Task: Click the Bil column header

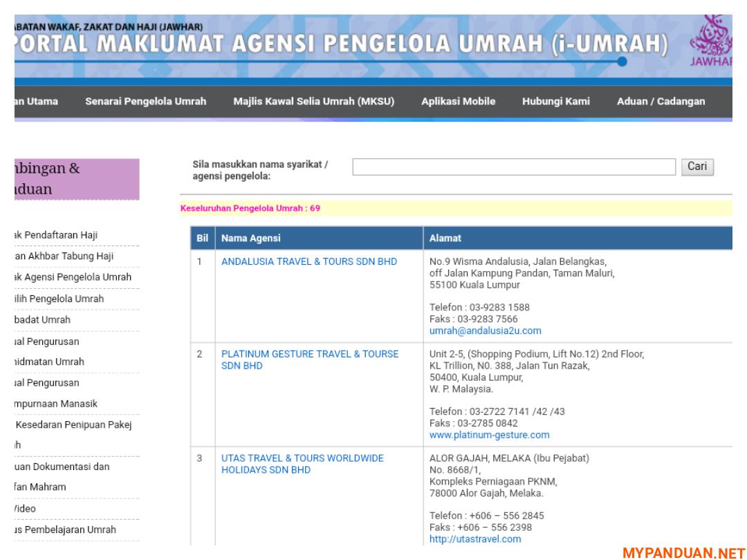Action: pos(203,238)
